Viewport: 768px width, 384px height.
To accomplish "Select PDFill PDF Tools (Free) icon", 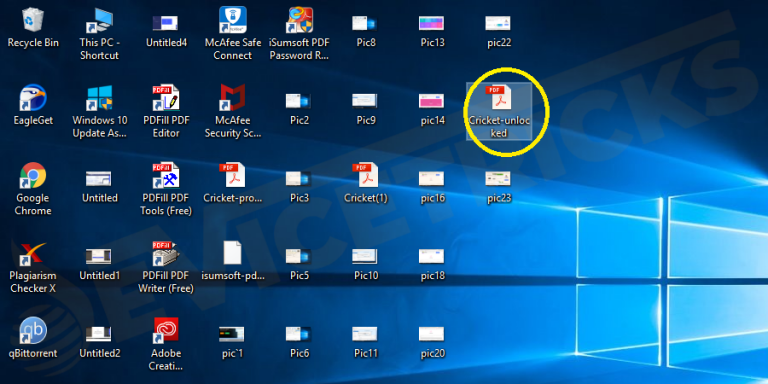I will [x=166, y=175].
